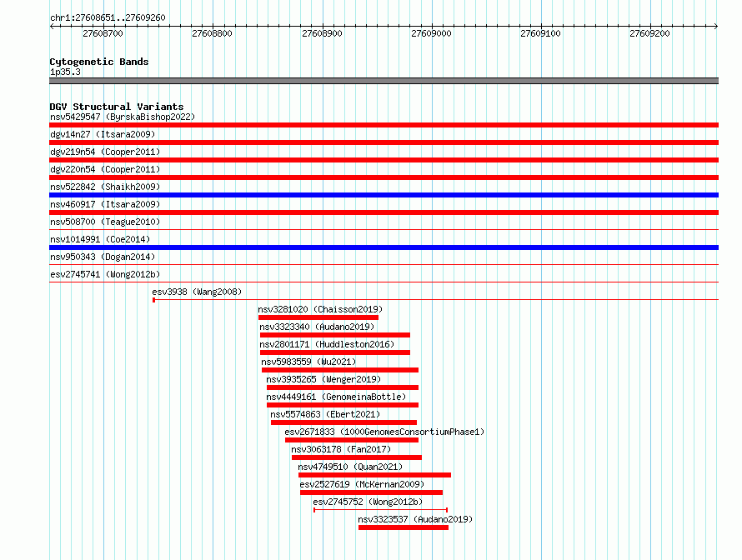
Task: Click ruler position 27609000
Action: click(431, 33)
